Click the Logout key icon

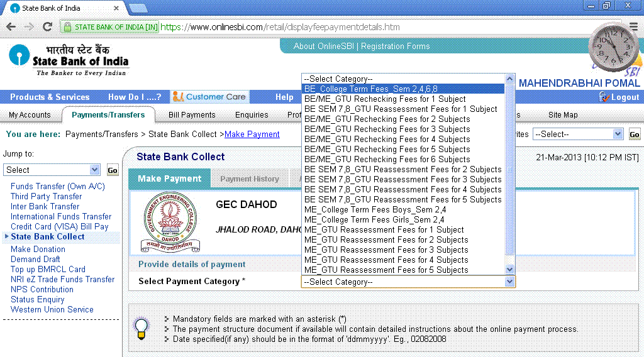pyautogui.click(x=604, y=97)
